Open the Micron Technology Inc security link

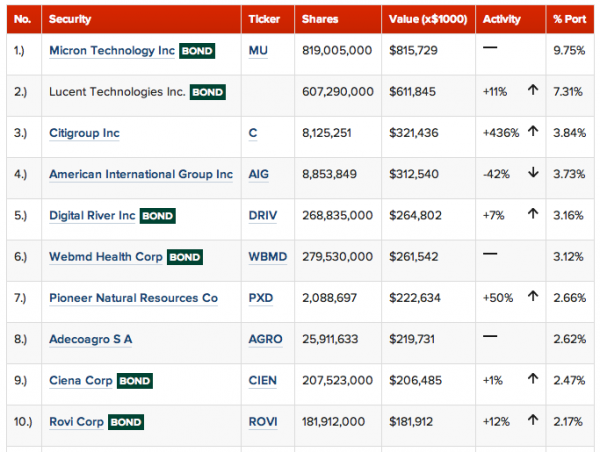[111, 51]
